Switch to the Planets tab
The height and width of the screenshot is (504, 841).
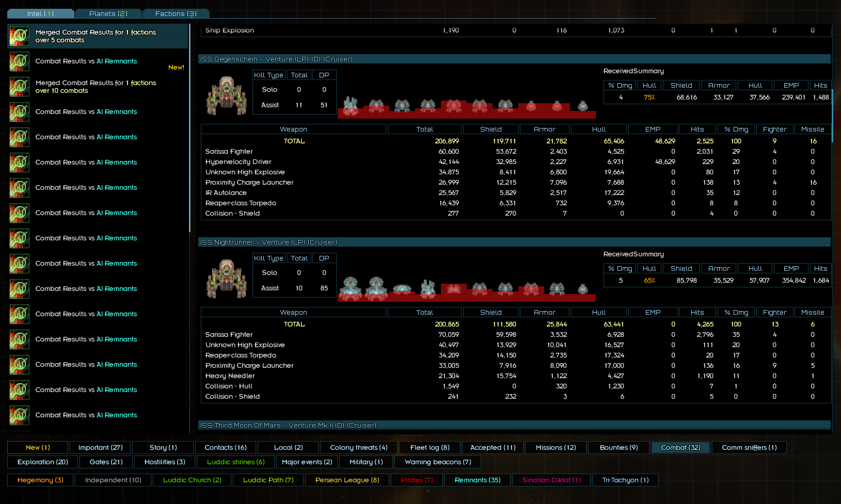tap(108, 13)
